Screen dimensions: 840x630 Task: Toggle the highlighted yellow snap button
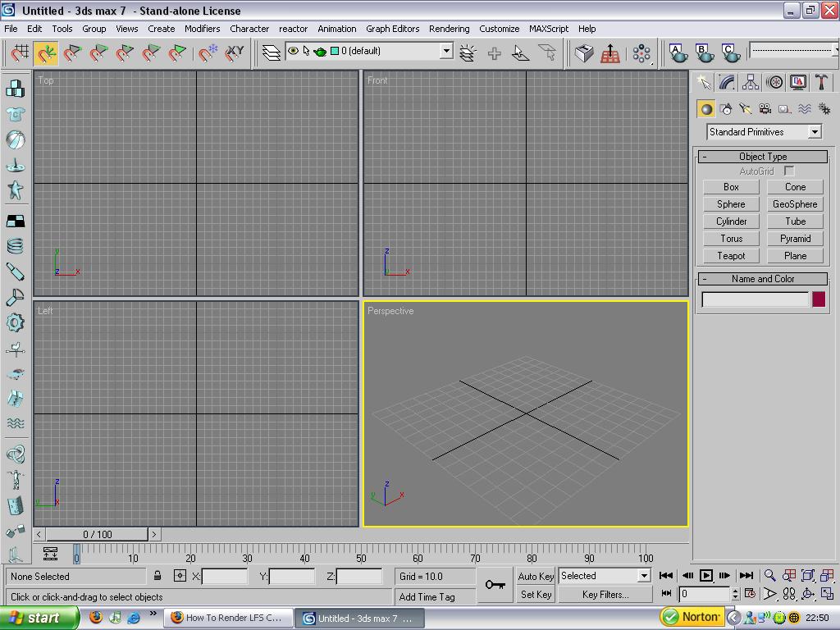(46, 52)
